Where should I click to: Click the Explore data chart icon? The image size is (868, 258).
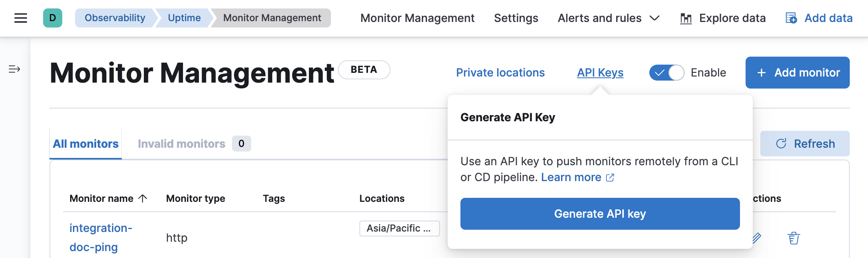click(686, 18)
